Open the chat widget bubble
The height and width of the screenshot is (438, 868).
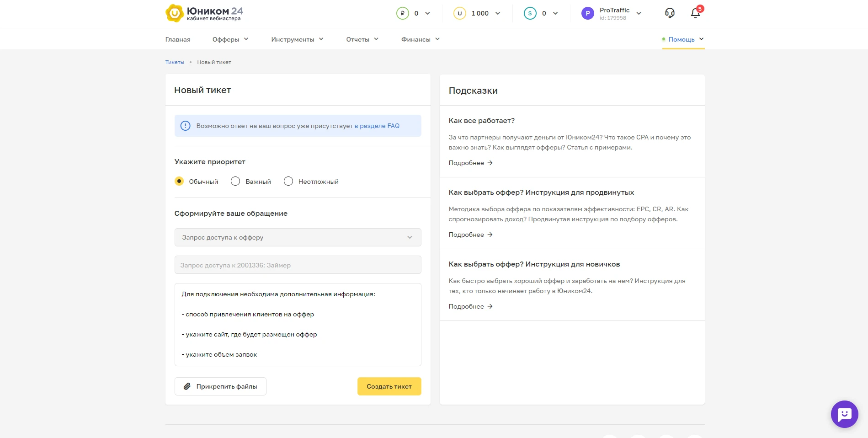point(845,414)
